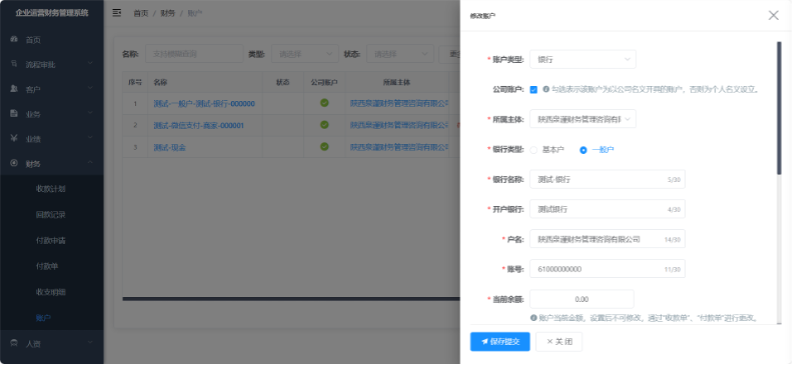Click 首页 in the breadcrumb
The width and height of the screenshot is (793, 365).
click(x=141, y=13)
